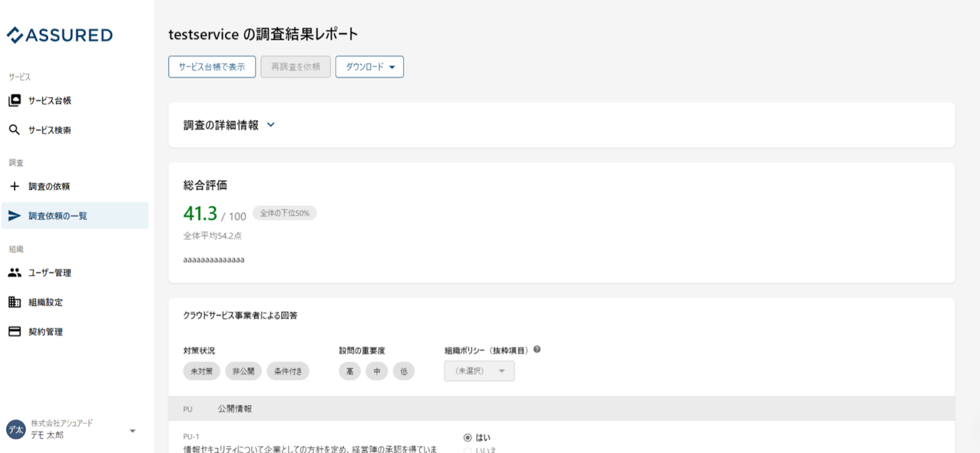The width and height of the screenshot is (980, 453).
Task: Click the PU-1 question label
Action: coord(191,437)
